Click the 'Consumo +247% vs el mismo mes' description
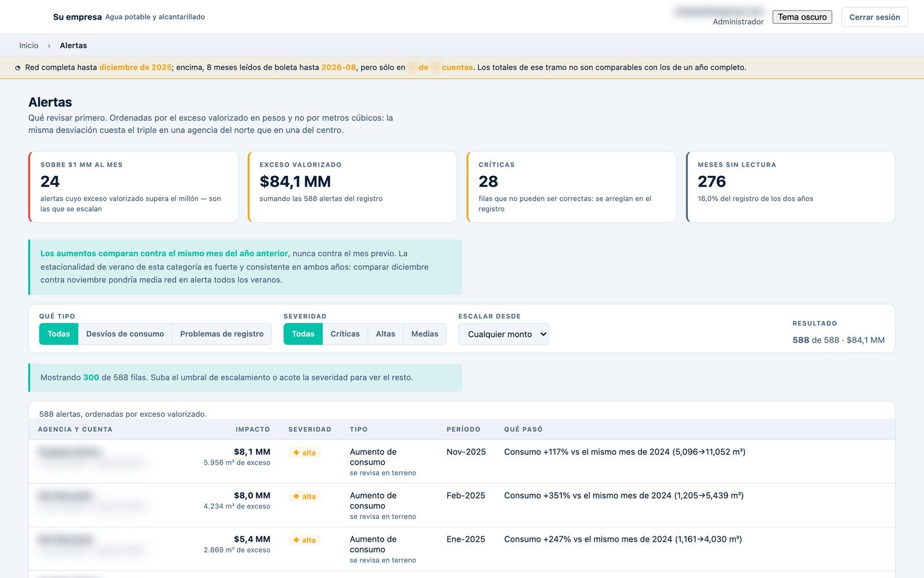This screenshot has width=924, height=578. coord(623,539)
